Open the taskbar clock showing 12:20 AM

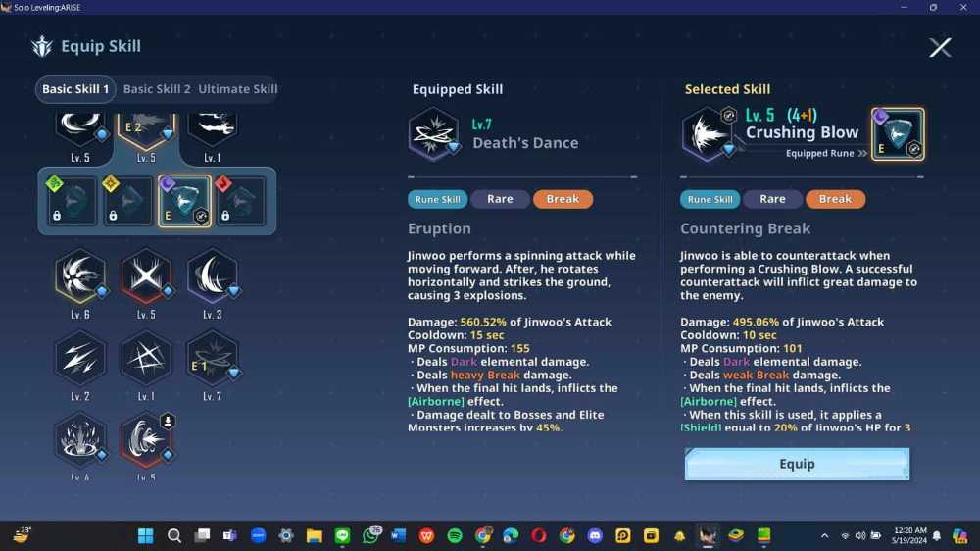click(x=909, y=536)
